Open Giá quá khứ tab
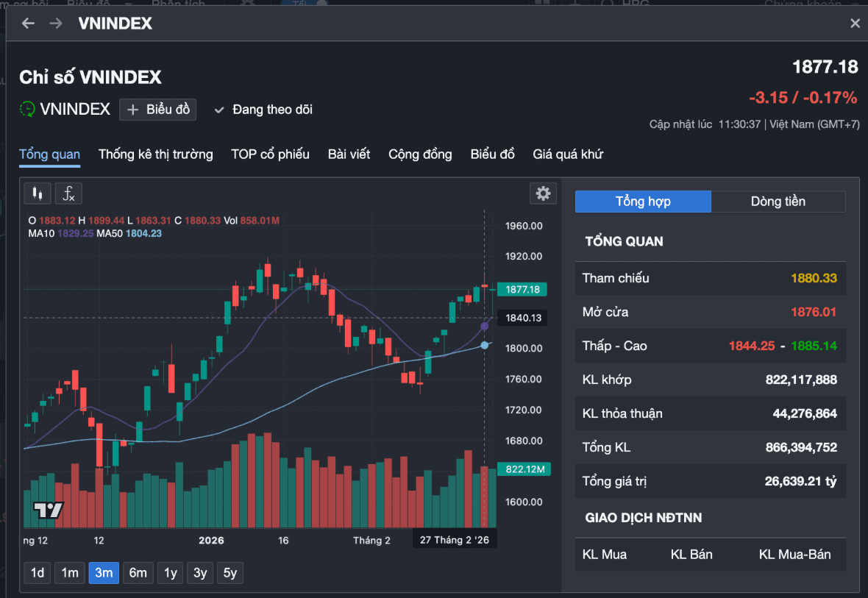This screenshot has width=868, height=598. pos(568,154)
